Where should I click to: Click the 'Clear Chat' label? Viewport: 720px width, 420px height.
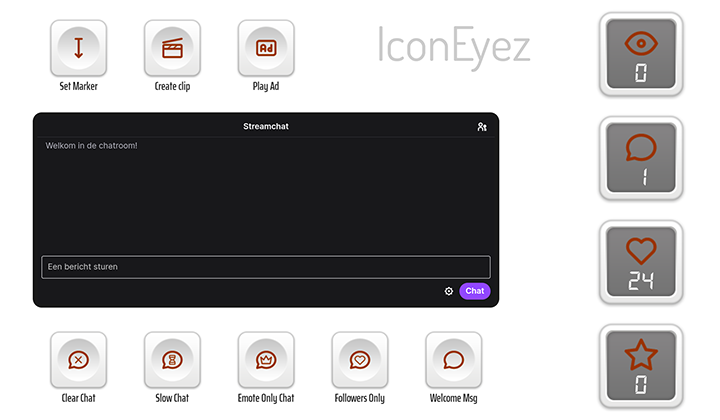click(79, 398)
